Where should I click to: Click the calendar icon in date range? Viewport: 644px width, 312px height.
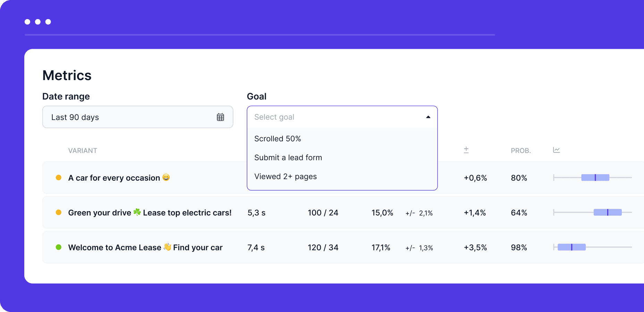click(220, 117)
